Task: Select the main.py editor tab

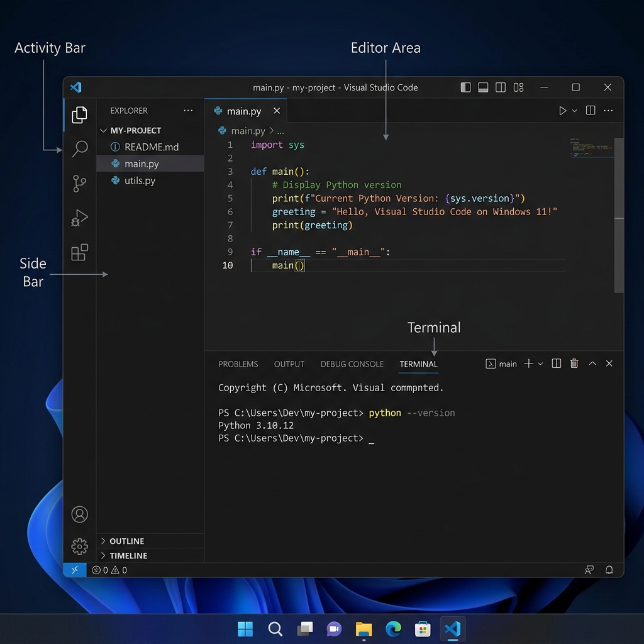Action: [x=245, y=111]
